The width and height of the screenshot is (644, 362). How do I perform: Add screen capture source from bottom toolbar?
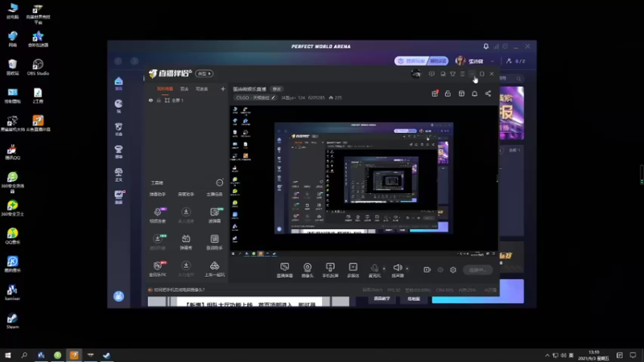(284, 270)
